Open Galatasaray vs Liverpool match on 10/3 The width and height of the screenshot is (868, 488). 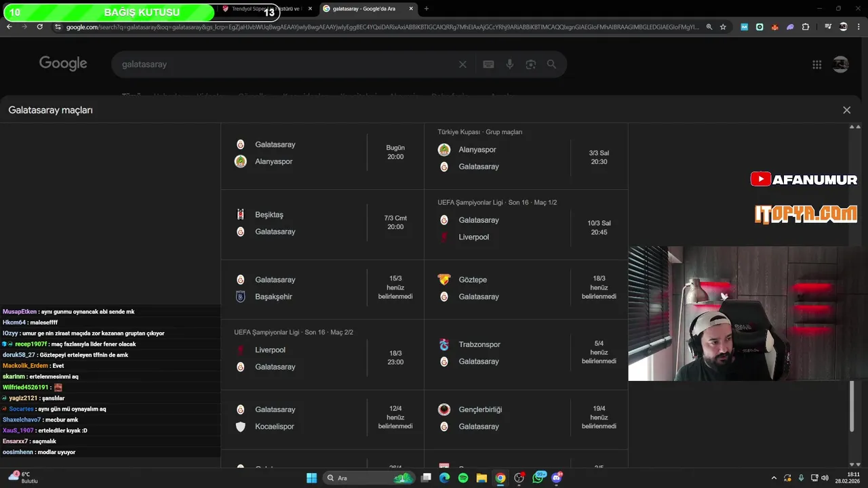click(526, 224)
